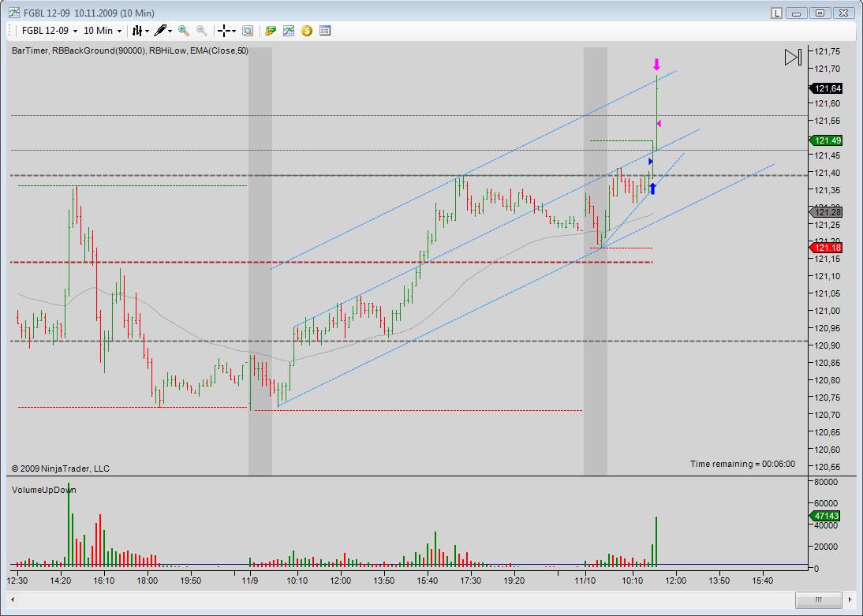This screenshot has width=863, height=616.
Task: Click the 120,55 price axis label
Action: click(x=828, y=467)
